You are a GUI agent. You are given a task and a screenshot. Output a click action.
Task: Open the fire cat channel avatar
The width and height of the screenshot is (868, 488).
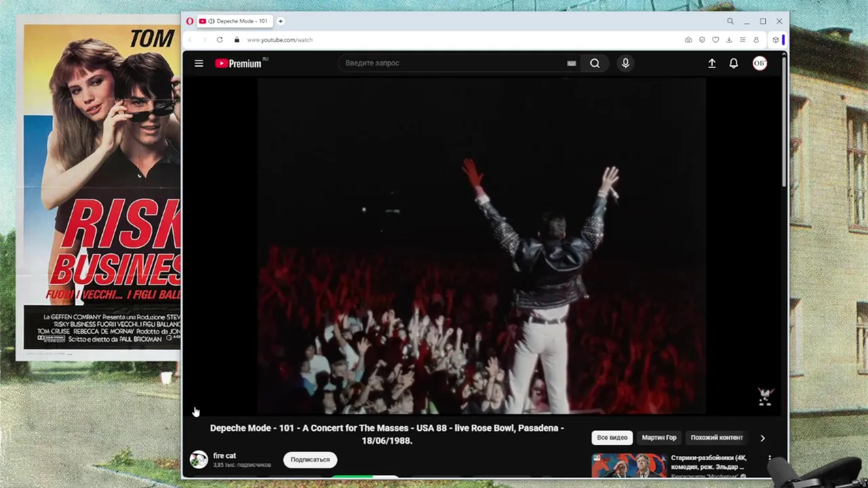(199, 460)
